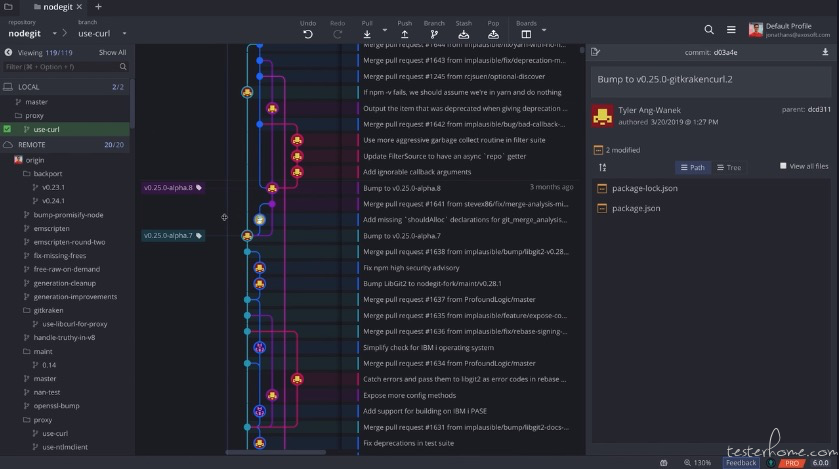Toggle the use-curl checked-out checkbox
Image resolution: width=839 pixels, height=469 pixels.
click(7, 129)
